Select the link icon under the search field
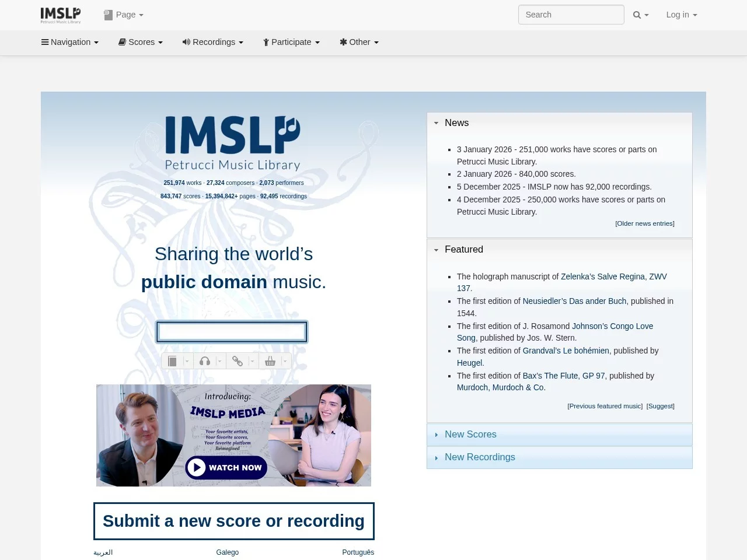This screenshot has height=560, width=747. click(238, 360)
